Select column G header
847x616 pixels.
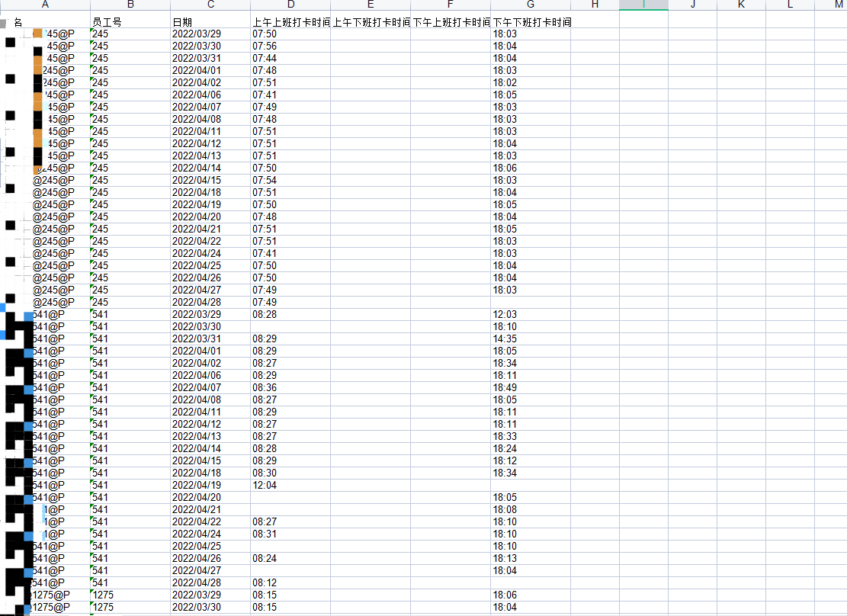pyautogui.click(x=531, y=5)
